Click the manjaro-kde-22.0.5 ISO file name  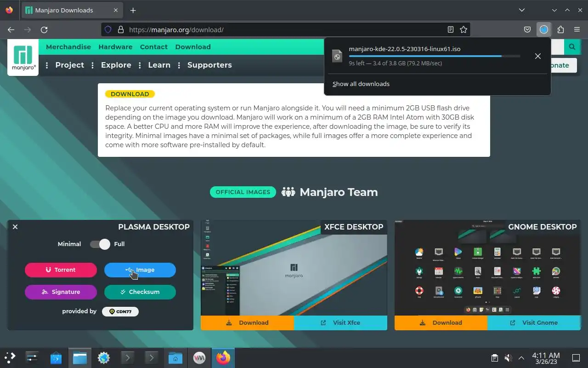[405, 49]
